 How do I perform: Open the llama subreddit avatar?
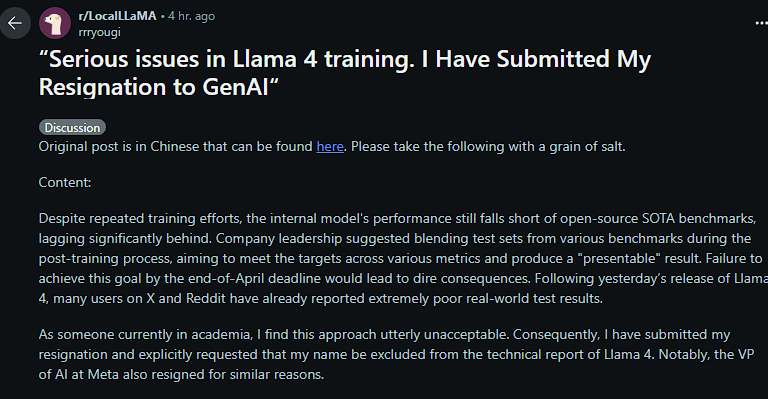click(55, 23)
